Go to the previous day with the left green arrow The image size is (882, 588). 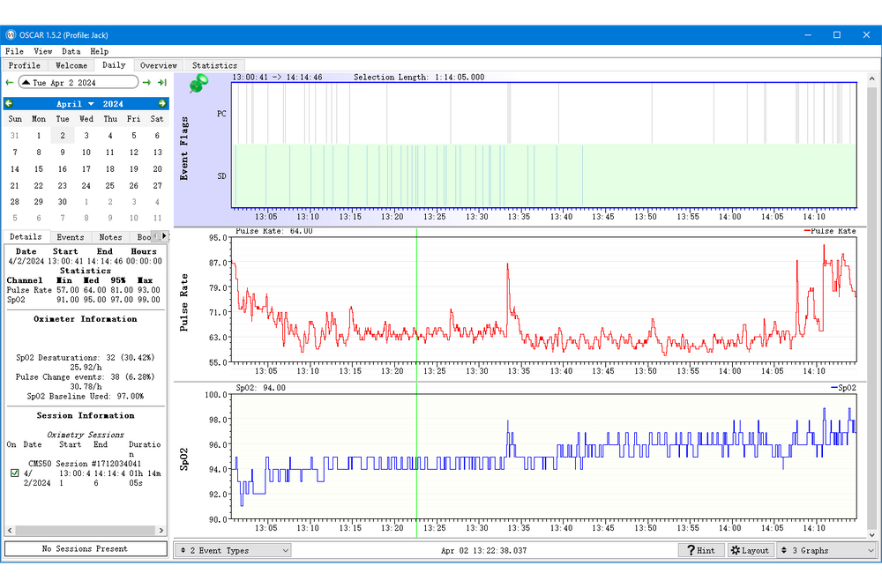[9, 83]
